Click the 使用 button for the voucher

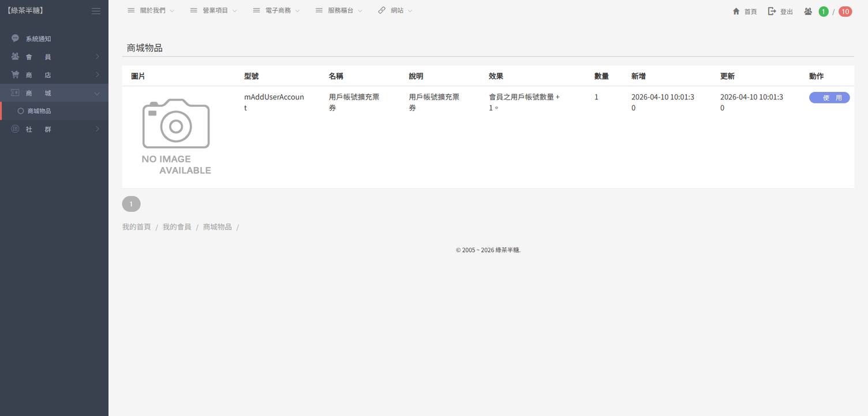tap(829, 98)
